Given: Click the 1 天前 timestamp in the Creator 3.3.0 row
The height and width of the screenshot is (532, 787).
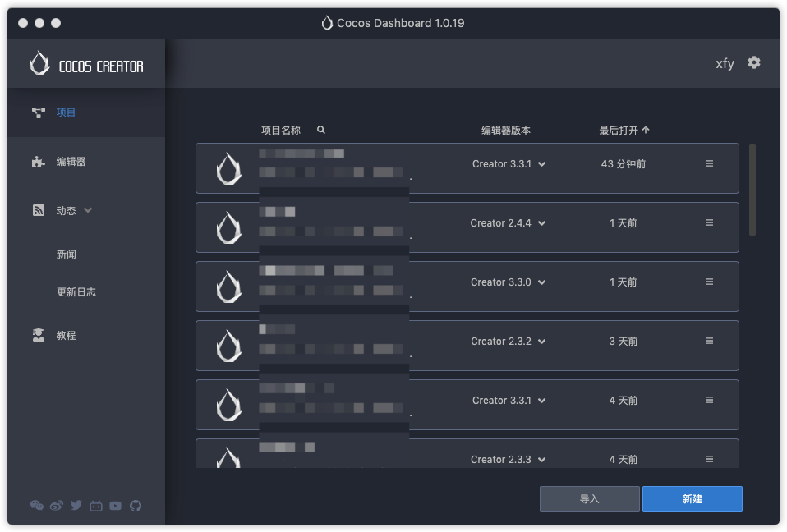Looking at the screenshot, I should click(624, 282).
